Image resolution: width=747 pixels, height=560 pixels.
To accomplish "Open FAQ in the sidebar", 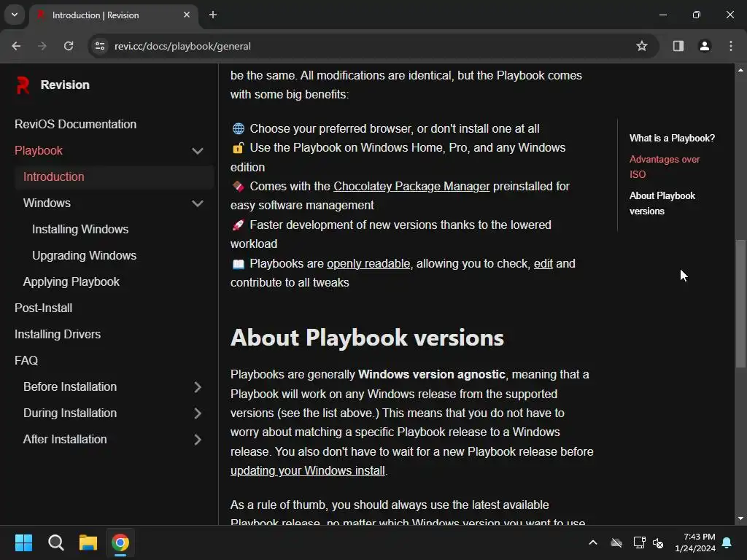I will 26,360.
